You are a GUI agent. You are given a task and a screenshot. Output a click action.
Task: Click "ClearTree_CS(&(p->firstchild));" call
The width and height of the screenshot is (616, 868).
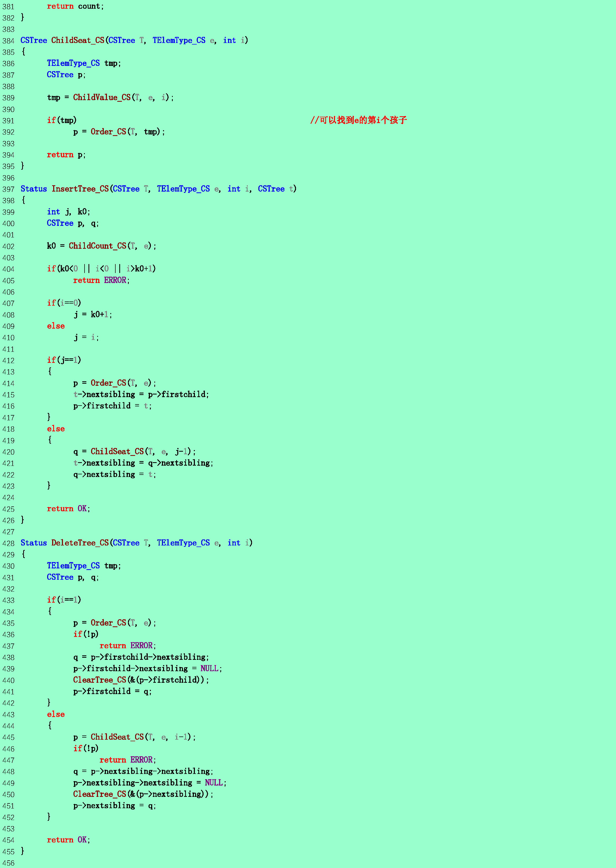141,680
